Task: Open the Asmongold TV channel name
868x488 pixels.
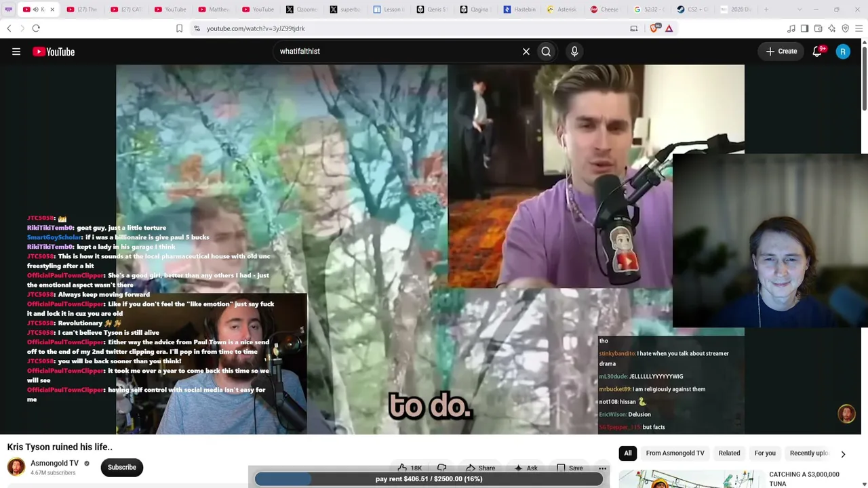Action: click(x=54, y=464)
